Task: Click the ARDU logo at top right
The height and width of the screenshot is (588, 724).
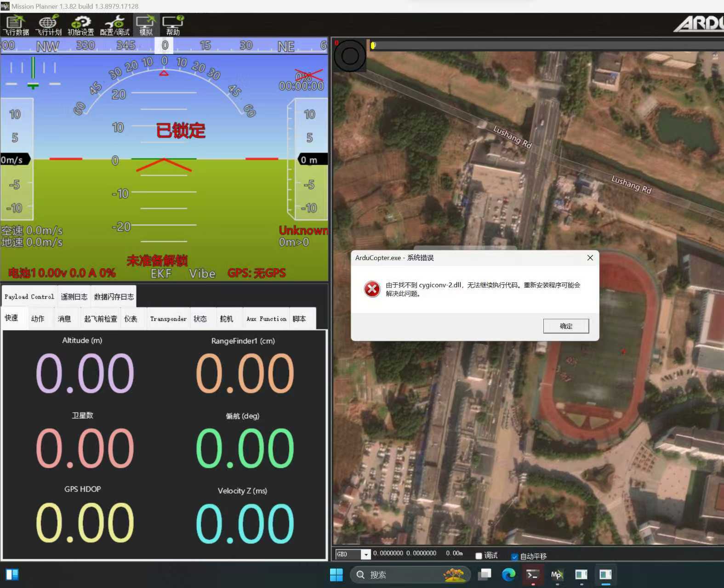Action: tap(700, 24)
